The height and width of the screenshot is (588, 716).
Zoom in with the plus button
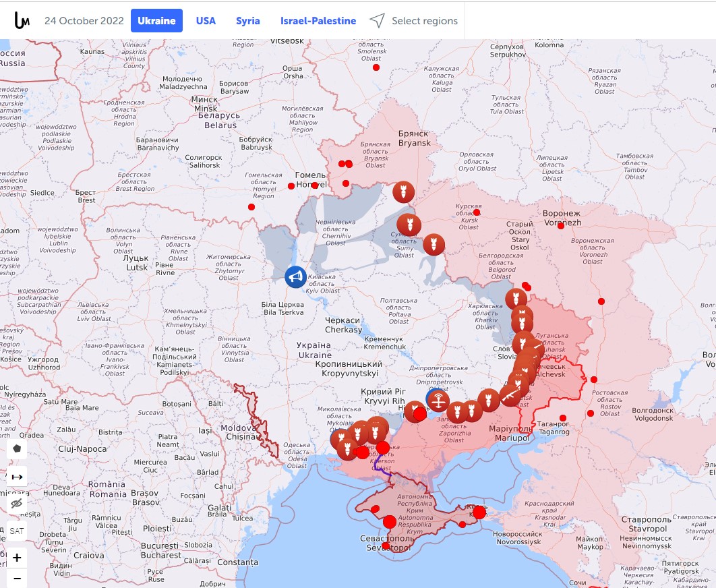[17, 558]
